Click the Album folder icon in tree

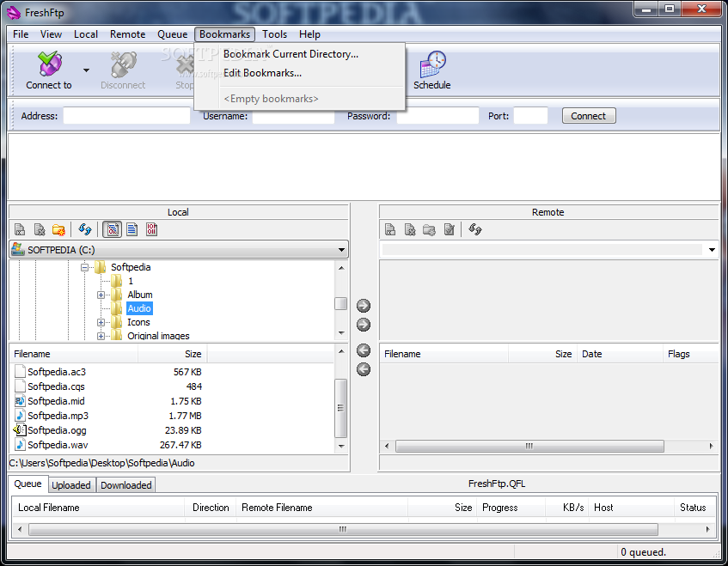pos(117,295)
